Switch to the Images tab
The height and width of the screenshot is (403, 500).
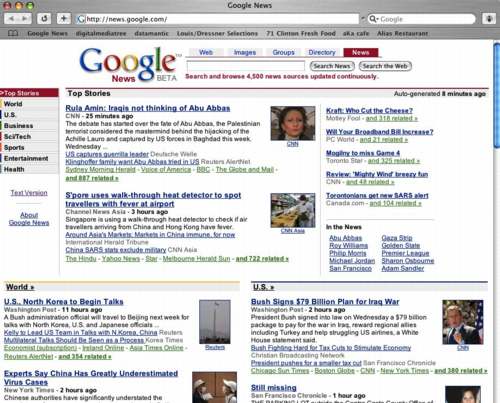(245, 52)
